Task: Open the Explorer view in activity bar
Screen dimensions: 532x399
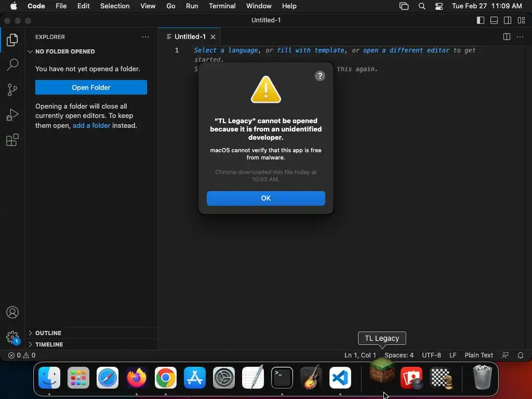Action: 12,40
